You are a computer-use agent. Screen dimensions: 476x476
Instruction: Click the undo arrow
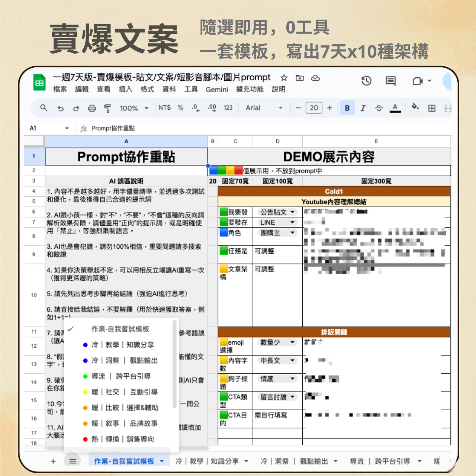coord(61,108)
